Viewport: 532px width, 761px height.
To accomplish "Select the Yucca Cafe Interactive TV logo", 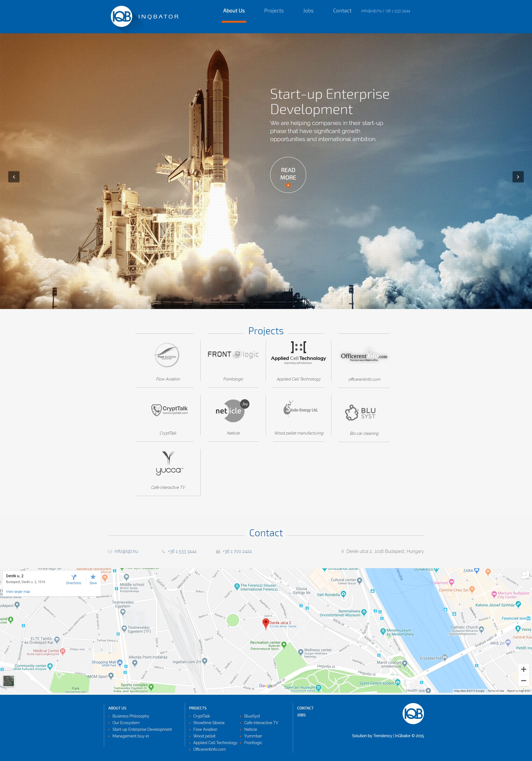I will pos(169,463).
